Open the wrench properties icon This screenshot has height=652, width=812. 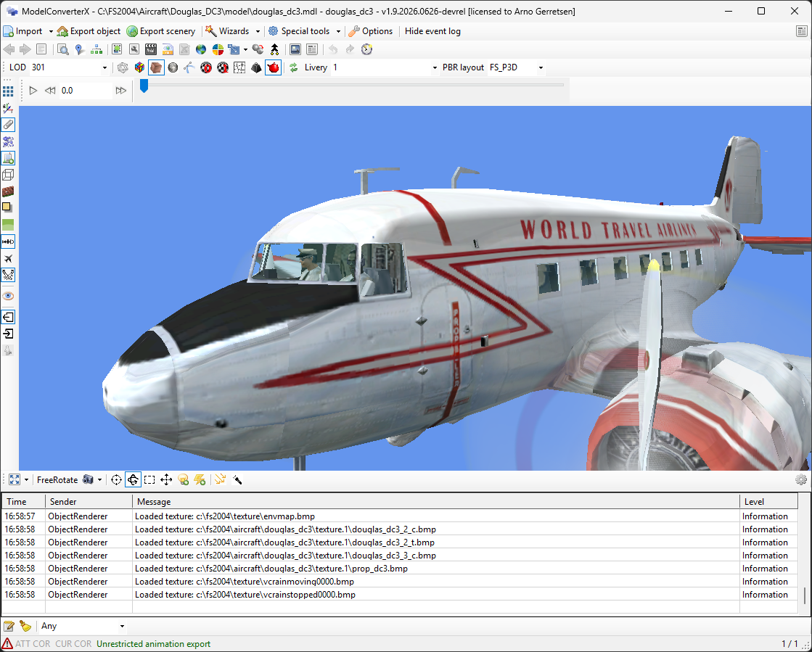134,49
